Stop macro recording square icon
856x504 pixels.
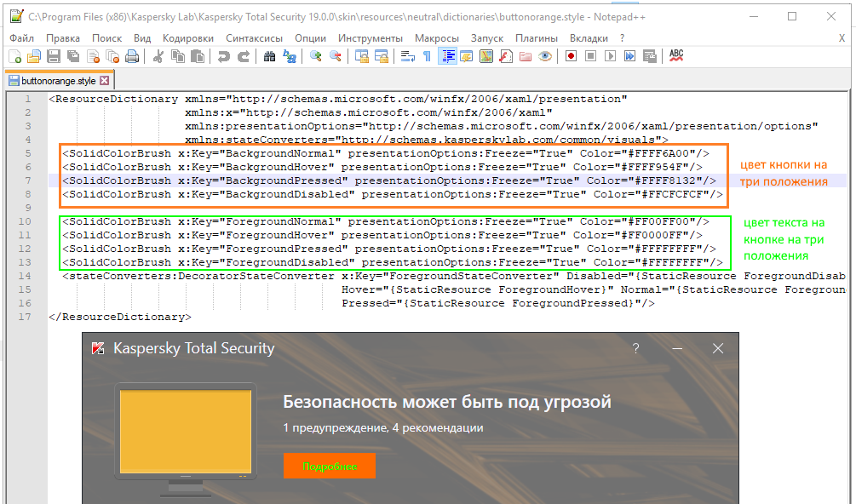(x=591, y=56)
